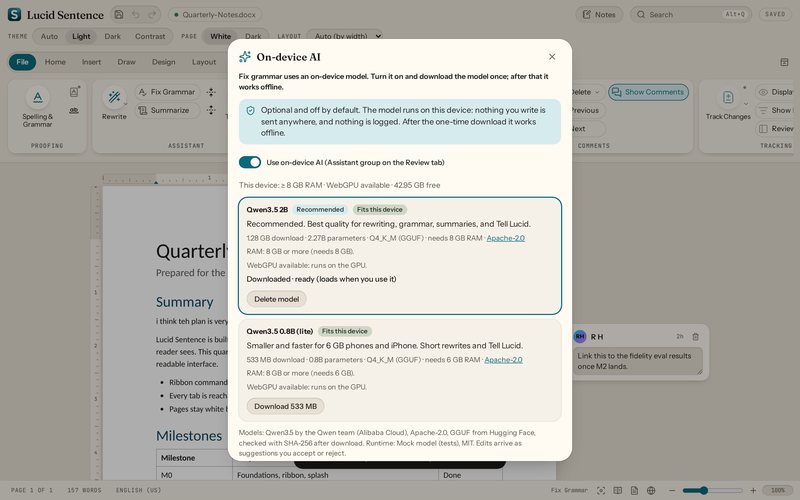800x500 pixels.
Task: Open the Notes button in title bar
Action: tap(599, 14)
